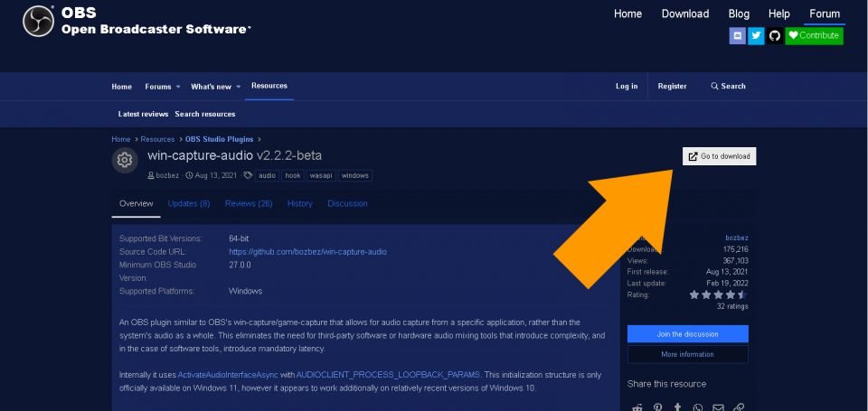
Task: Switch to the History tab
Action: tap(299, 203)
